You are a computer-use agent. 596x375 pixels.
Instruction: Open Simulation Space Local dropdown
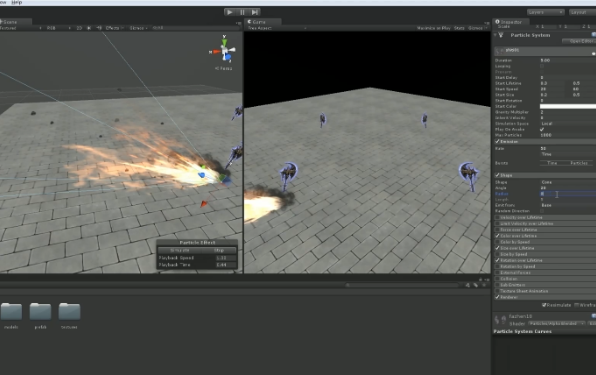click(x=568, y=124)
